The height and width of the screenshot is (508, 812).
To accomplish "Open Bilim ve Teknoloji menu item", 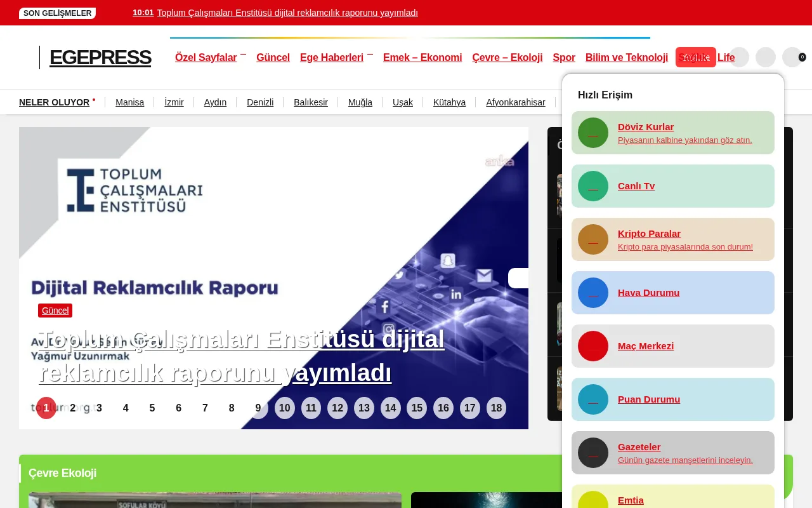I will [627, 57].
